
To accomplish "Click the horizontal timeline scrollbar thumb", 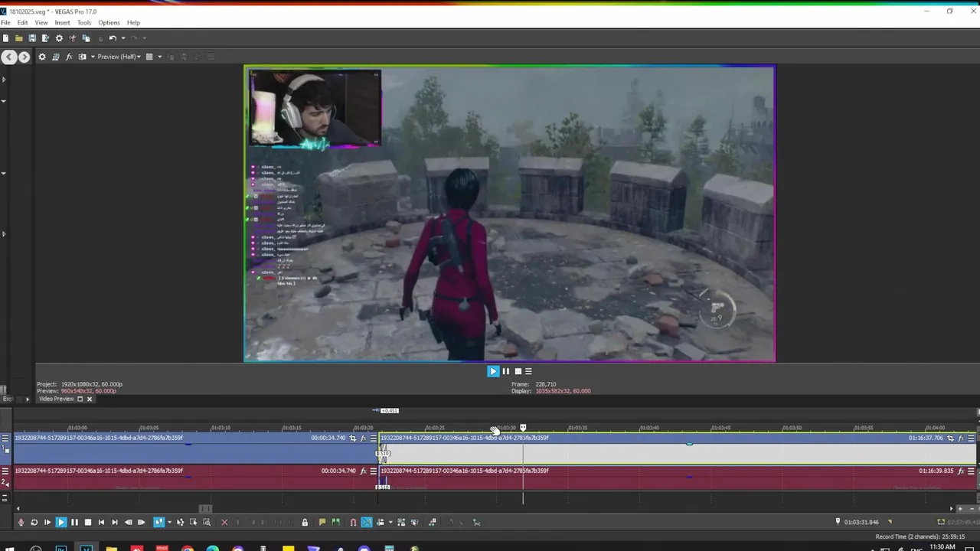I will [205, 508].
